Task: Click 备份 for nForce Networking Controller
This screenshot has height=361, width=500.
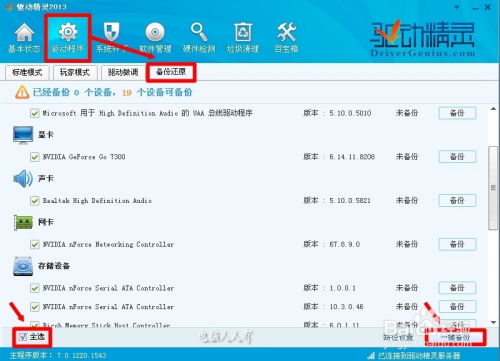Action: (457, 244)
